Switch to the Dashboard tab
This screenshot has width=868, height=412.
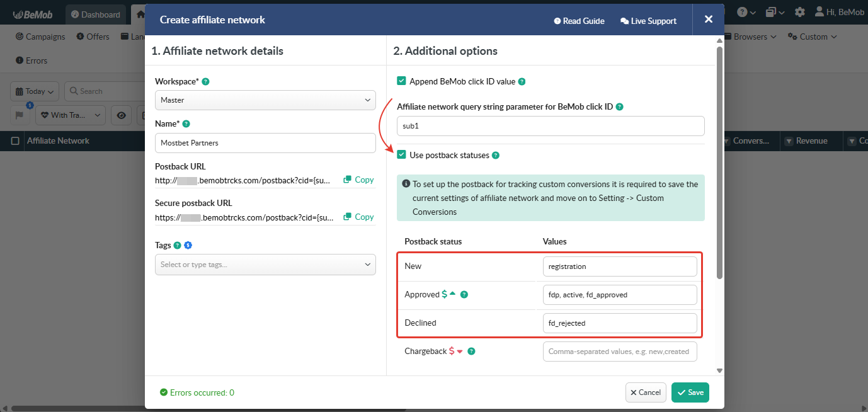95,14
